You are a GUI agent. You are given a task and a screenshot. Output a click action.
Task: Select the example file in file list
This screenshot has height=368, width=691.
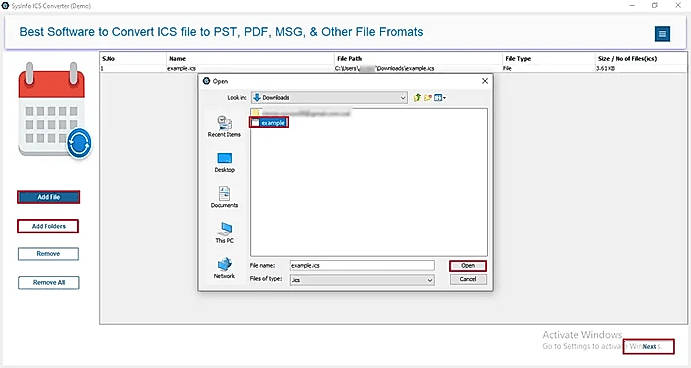point(269,123)
